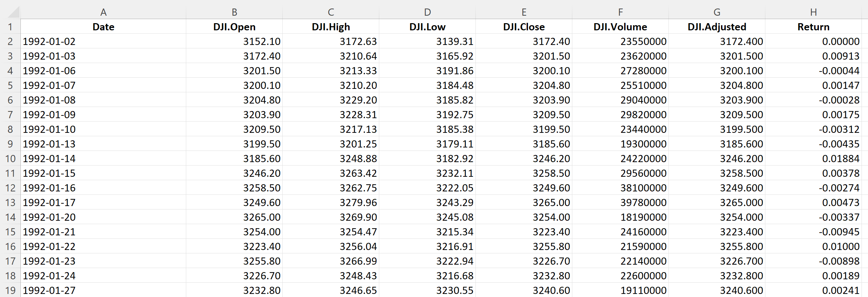Click open value 3152.10
868x297 pixels.
234,41
